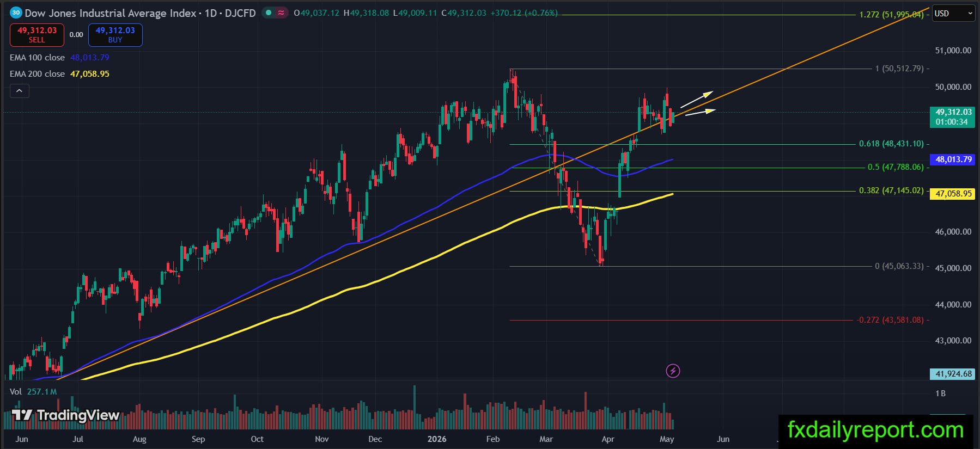
Task: Click the 45,000.00 price scale label
Action: pos(953,268)
